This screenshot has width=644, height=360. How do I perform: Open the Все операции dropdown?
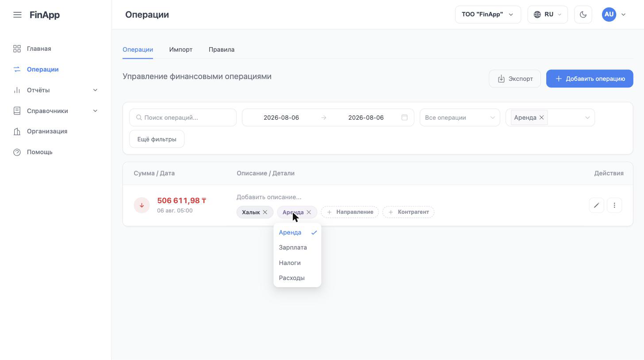click(x=460, y=117)
